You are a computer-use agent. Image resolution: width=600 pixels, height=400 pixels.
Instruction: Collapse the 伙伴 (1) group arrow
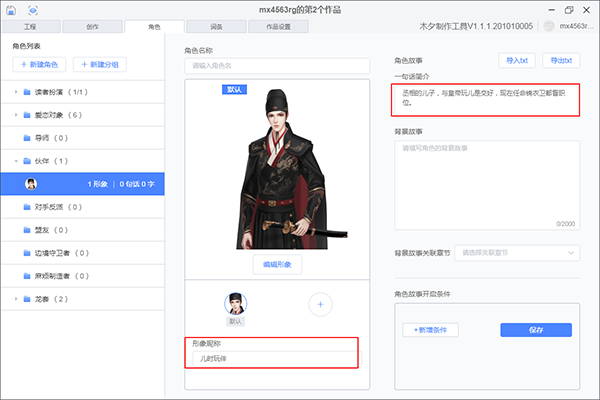pos(16,161)
